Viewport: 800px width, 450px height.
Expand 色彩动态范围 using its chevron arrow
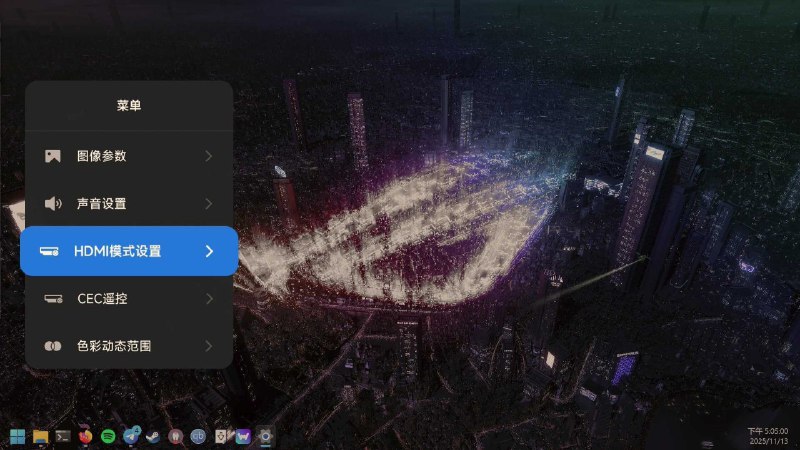pyautogui.click(x=209, y=346)
